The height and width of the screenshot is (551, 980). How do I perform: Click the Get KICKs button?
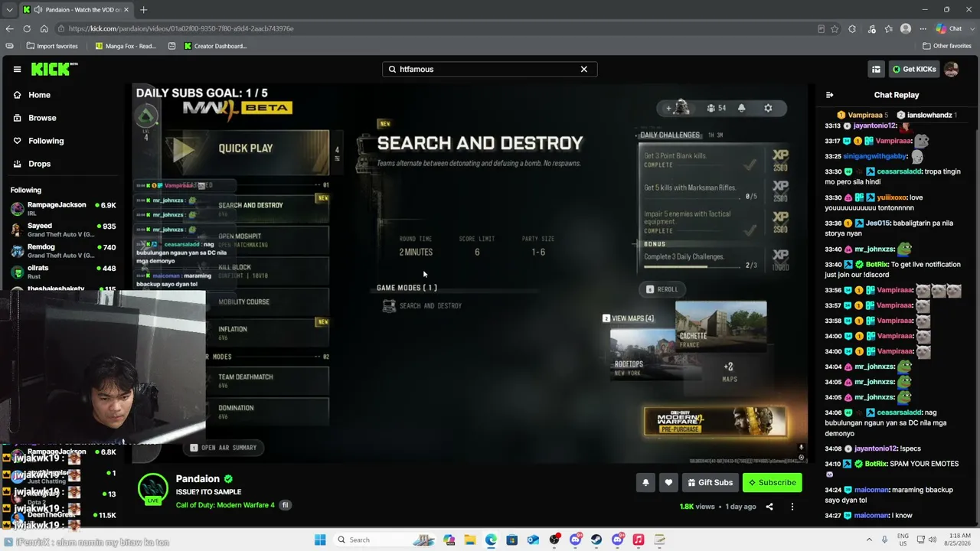pyautogui.click(x=913, y=69)
